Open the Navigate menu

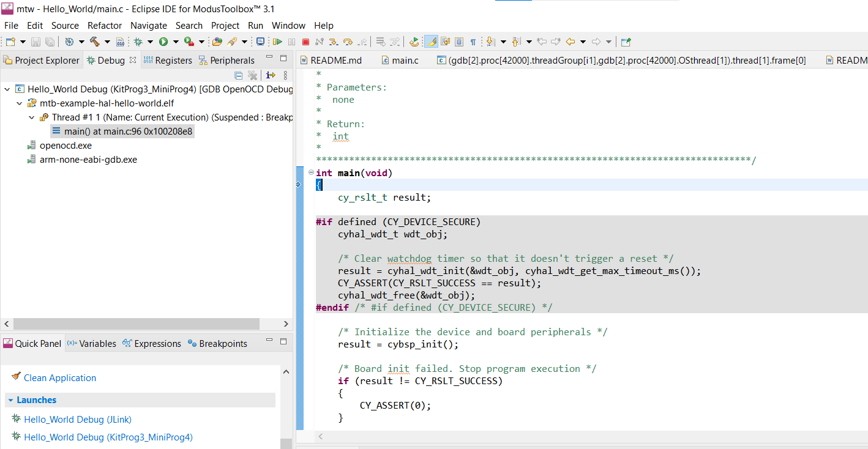click(149, 26)
